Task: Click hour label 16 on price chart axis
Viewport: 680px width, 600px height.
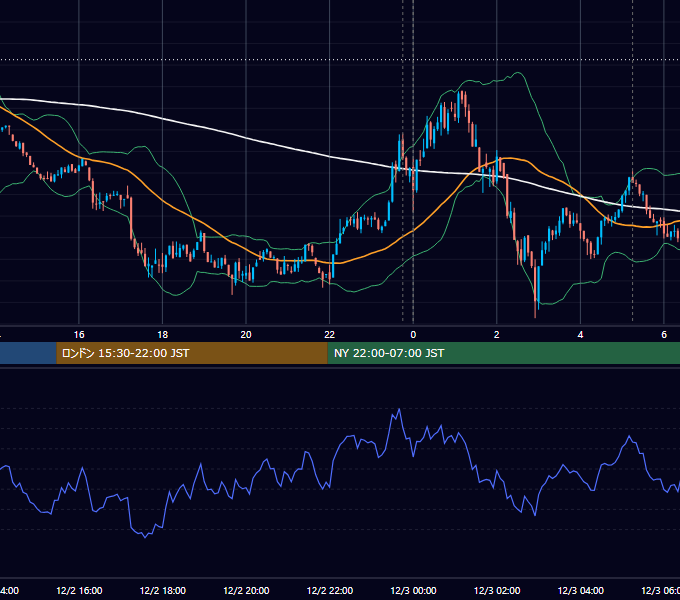Action: [x=79, y=335]
